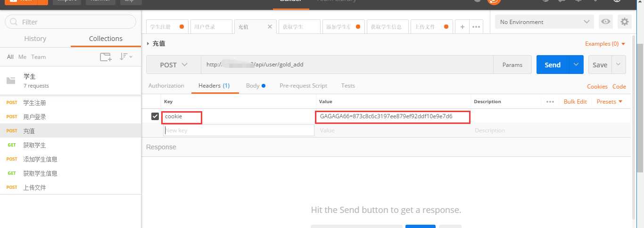The image size is (644, 228).
Task: Open the POST method dropdown
Action: pos(173,65)
